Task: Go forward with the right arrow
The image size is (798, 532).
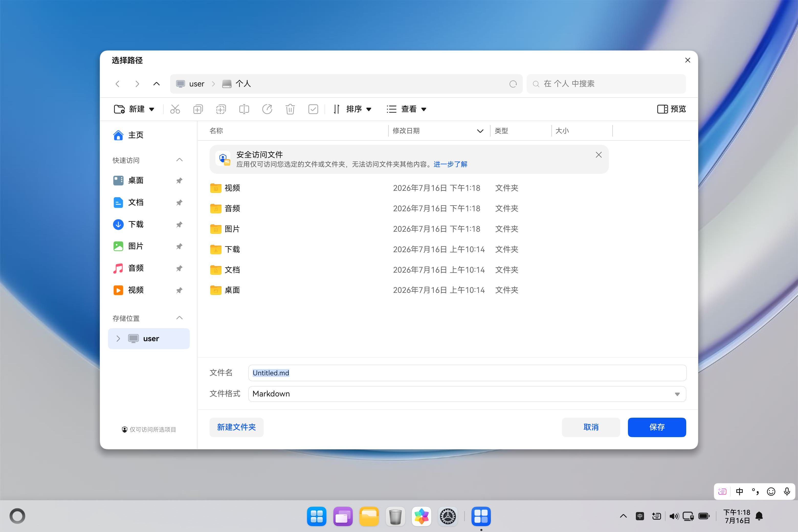Action: click(137, 84)
